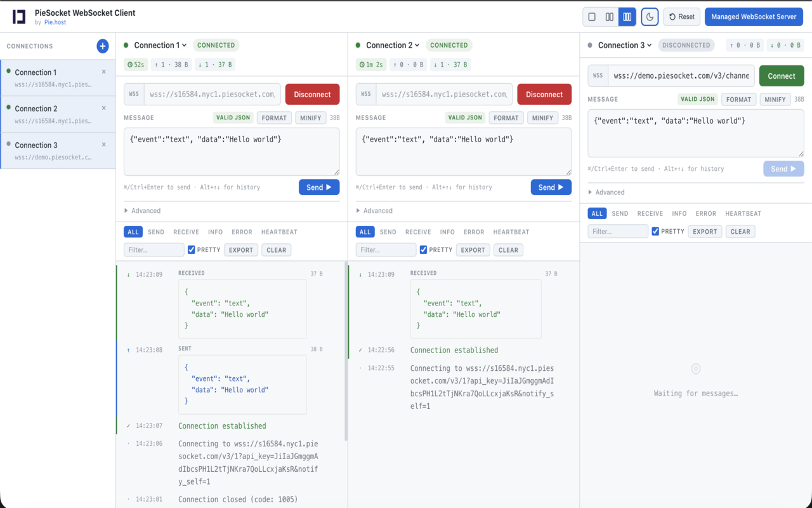Select Connection 3 in sidebar

(58, 150)
